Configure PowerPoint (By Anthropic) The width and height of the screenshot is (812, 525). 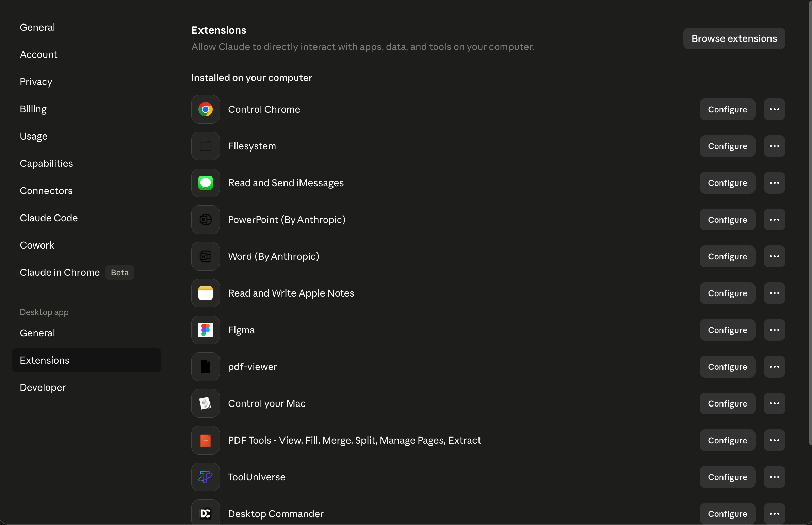pos(728,220)
